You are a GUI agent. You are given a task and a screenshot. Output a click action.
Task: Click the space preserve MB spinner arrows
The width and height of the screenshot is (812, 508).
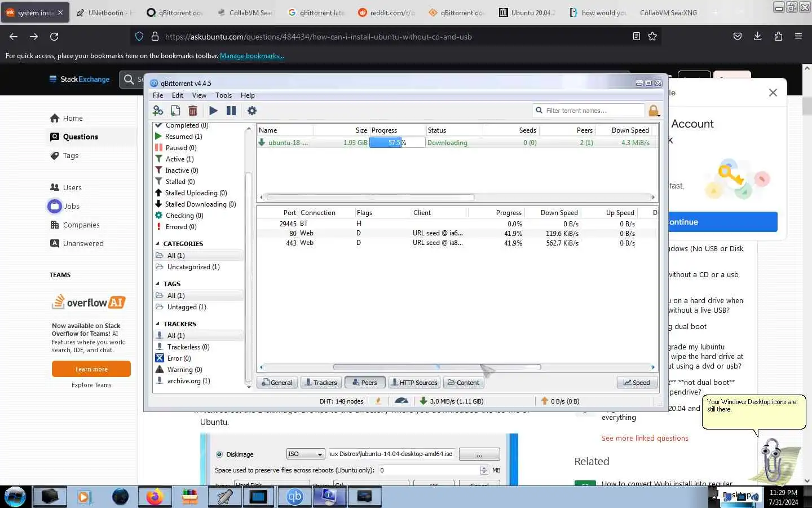[x=484, y=470]
